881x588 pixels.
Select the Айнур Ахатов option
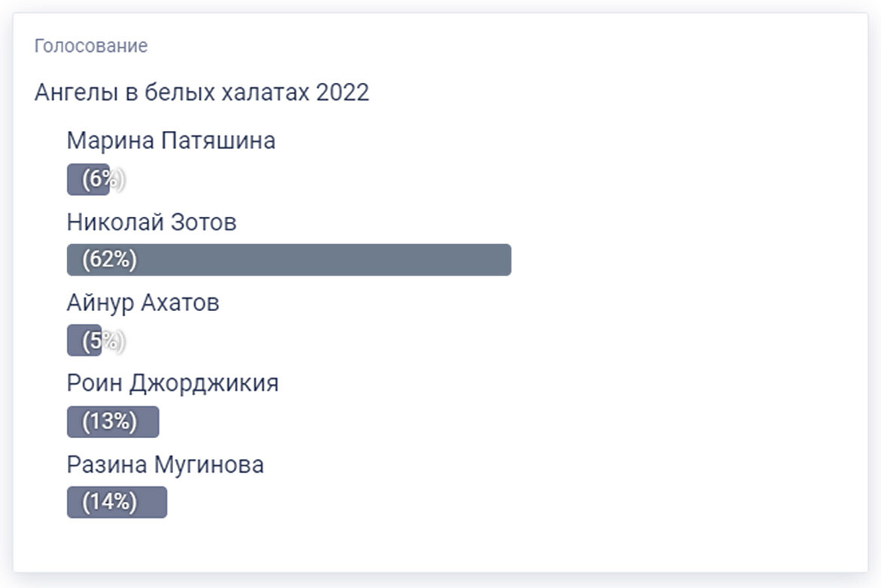(x=143, y=303)
